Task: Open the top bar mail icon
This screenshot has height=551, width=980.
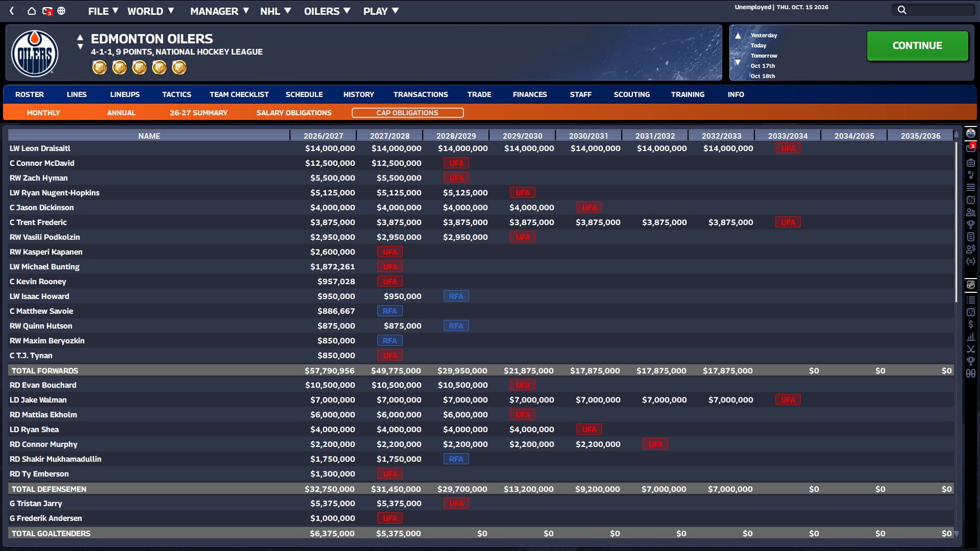Action: coord(47,11)
